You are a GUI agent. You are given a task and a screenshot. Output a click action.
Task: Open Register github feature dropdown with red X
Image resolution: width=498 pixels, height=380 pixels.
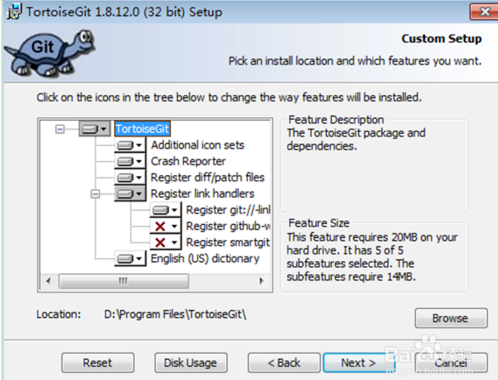click(x=165, y=226)
